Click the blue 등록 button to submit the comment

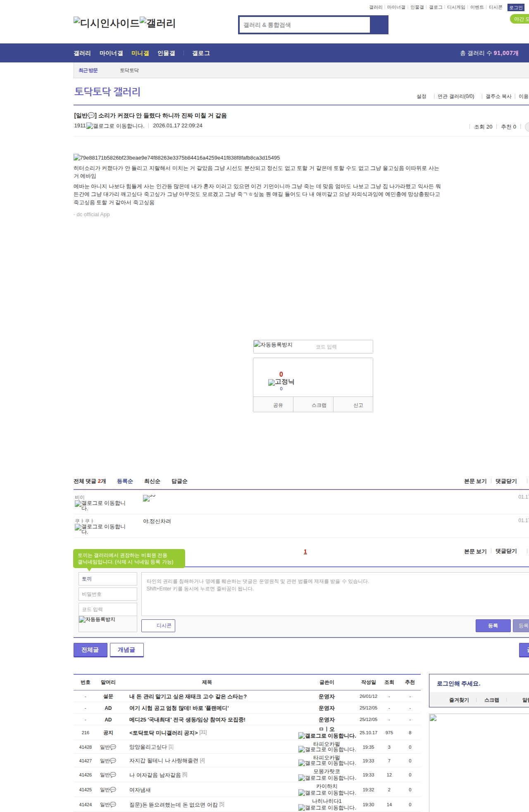point(493,626)
